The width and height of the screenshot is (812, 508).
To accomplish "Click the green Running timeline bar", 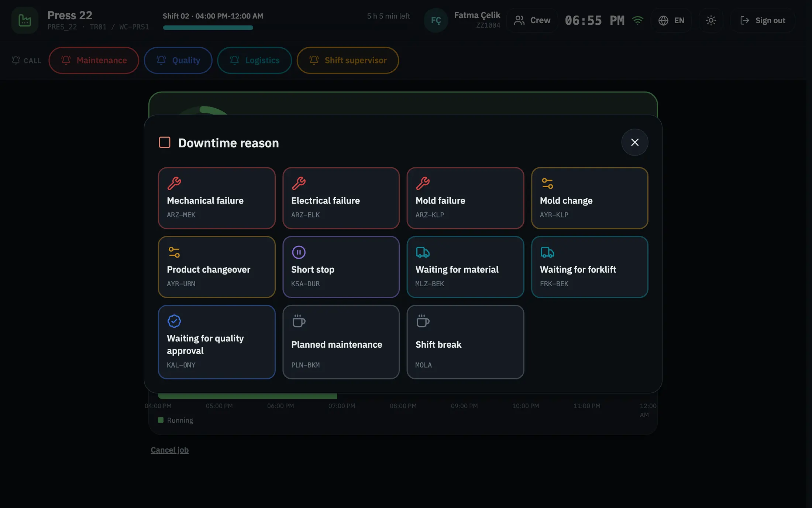I will [x=247, y=396].
